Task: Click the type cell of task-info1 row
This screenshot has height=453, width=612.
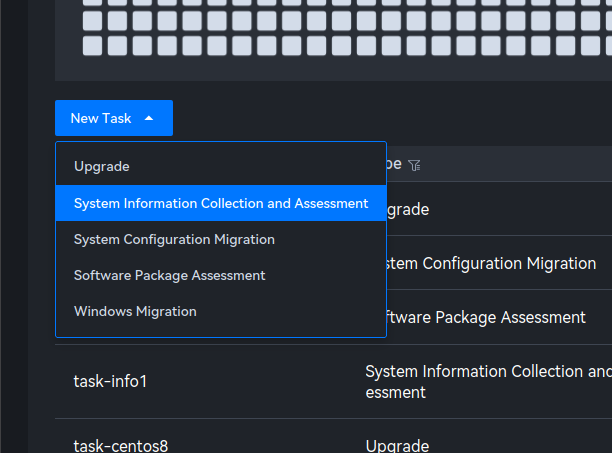Action: tap(488, 381)
